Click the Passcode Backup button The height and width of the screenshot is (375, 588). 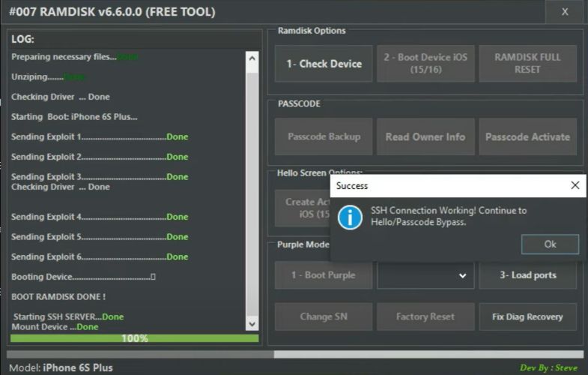(x=324, y=137)
